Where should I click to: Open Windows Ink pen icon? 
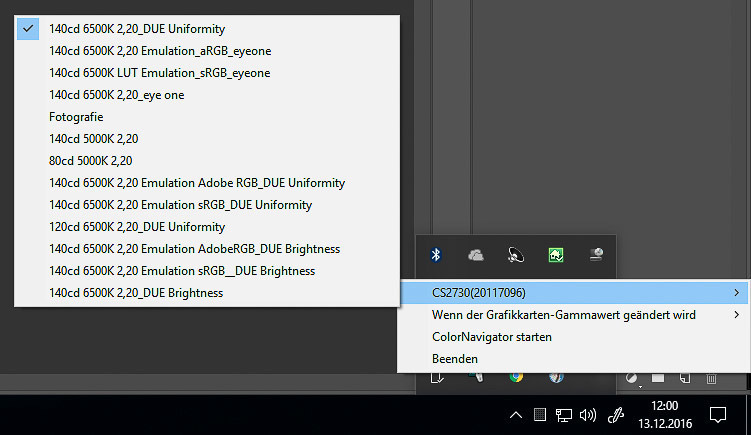(x=616, y=415)
